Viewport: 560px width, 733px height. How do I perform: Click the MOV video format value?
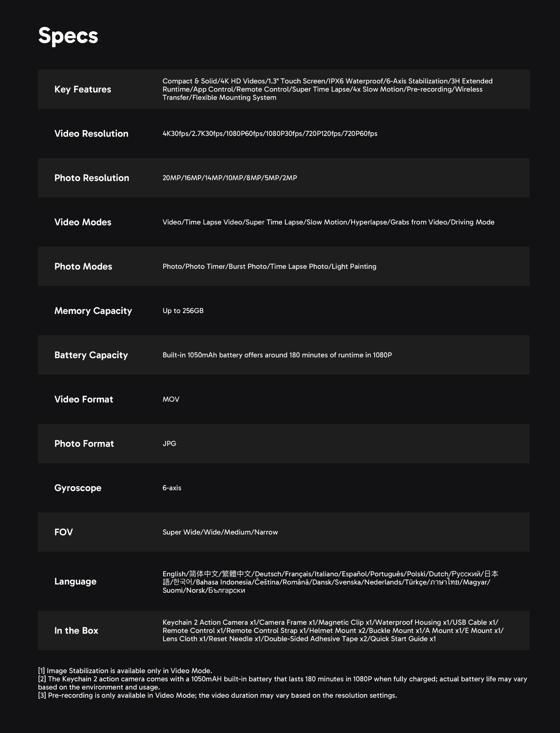coord(171,399)
